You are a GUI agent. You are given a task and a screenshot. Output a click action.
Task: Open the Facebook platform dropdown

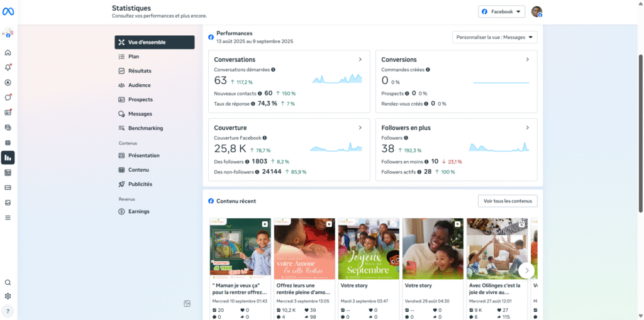coord(501,11)
